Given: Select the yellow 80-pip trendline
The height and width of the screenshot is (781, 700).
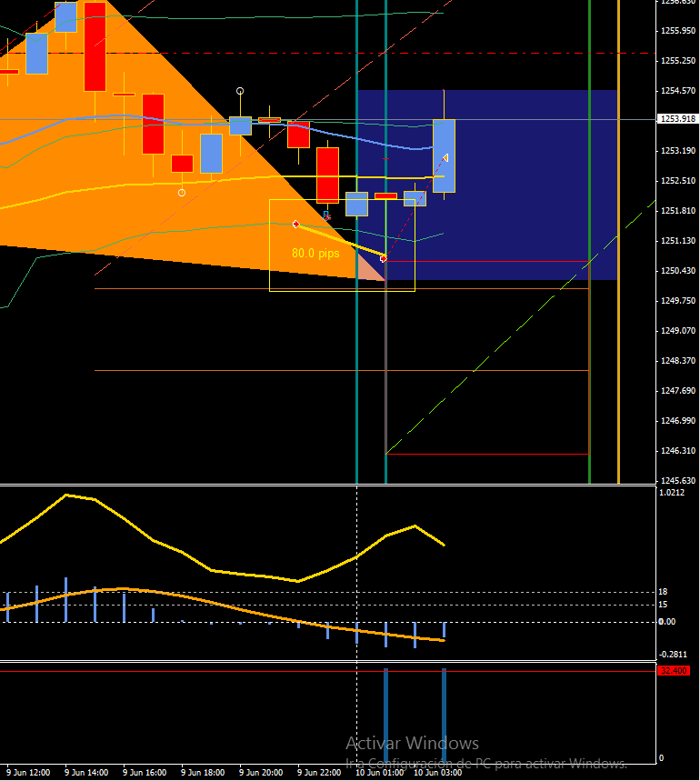Looking at the screenshot, I should (x=340, y=242).
